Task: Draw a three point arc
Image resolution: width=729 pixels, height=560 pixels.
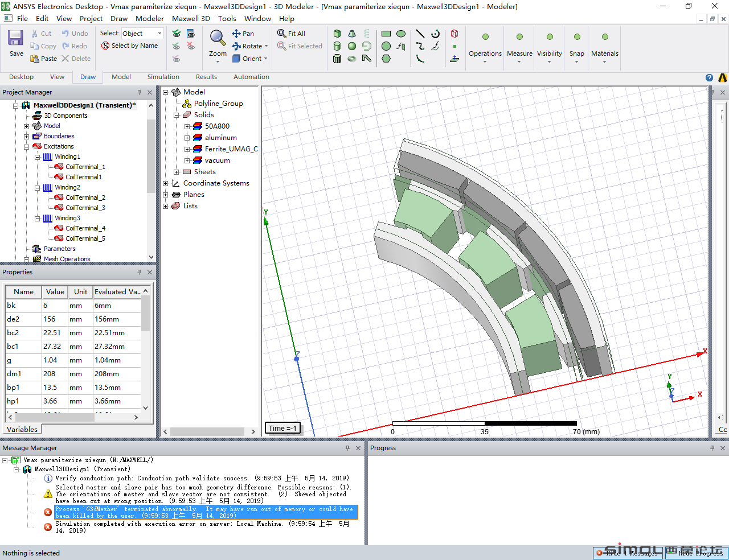Action: pos(420,59)
